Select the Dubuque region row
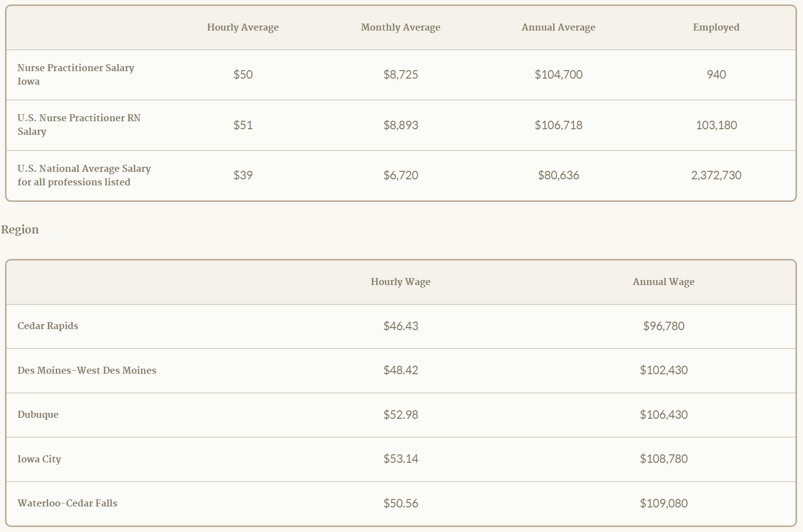 (x=401, y=415)
